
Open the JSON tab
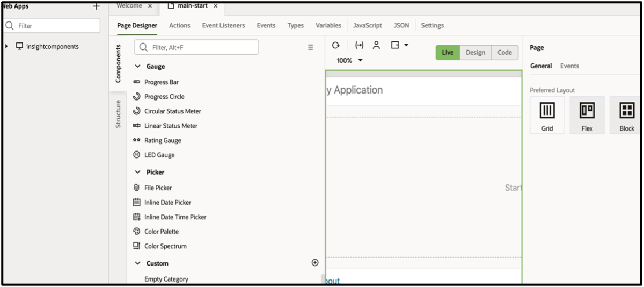(401, 25)
